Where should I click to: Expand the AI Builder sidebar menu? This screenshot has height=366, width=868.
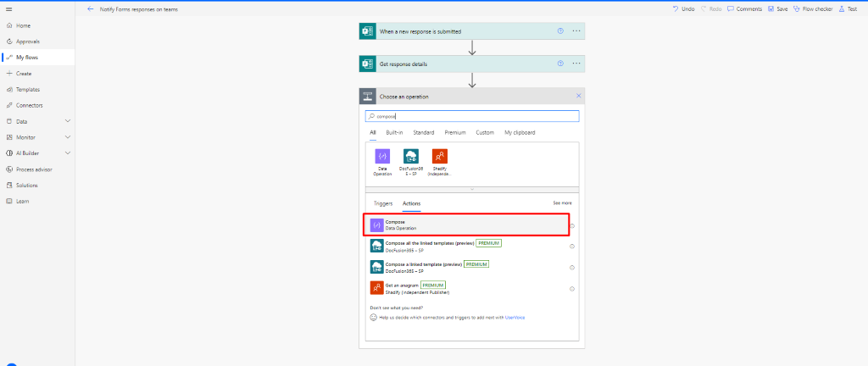[67, 153]
